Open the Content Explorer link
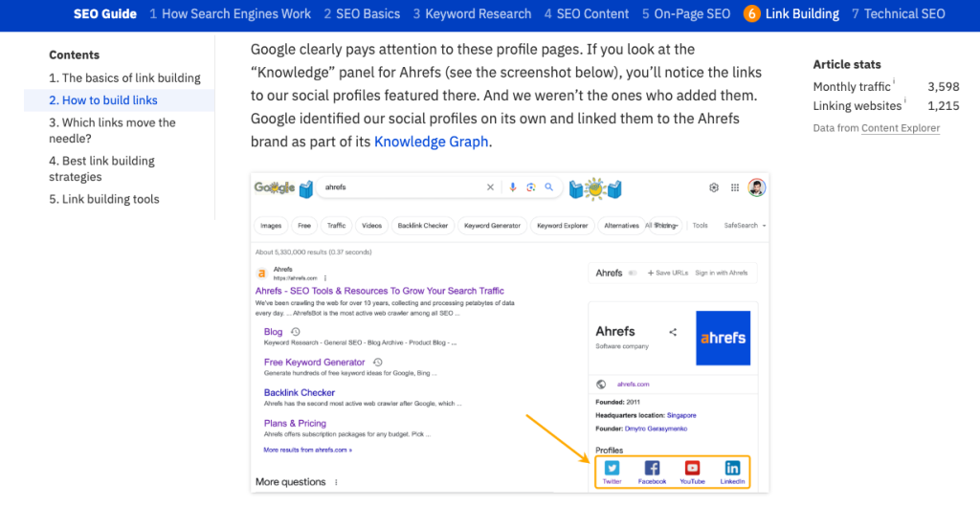The height and width of the screenshot is (506, 980). click(900, 128)
